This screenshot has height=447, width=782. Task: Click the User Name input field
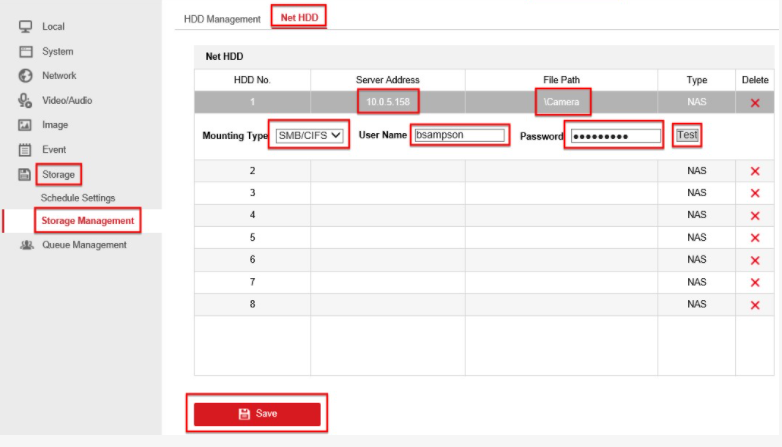click(459, 136)
